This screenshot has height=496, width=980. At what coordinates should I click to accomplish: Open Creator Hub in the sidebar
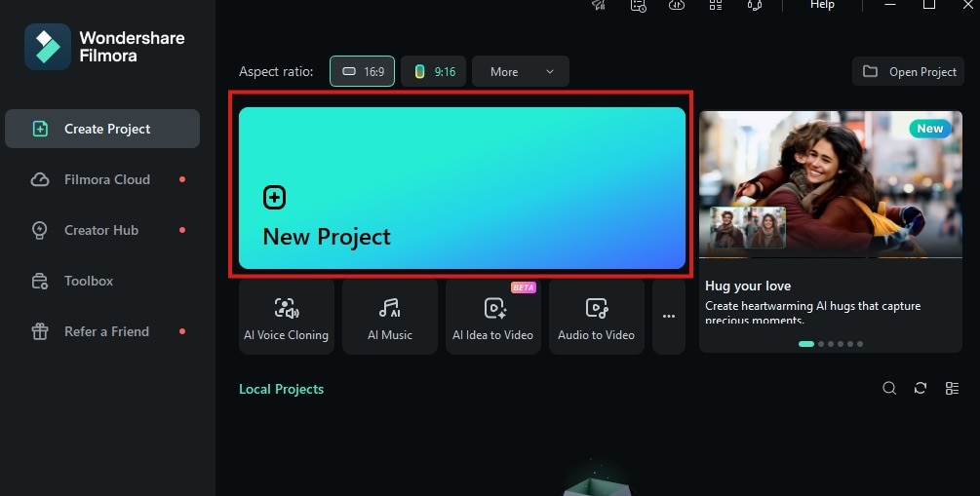102,230
